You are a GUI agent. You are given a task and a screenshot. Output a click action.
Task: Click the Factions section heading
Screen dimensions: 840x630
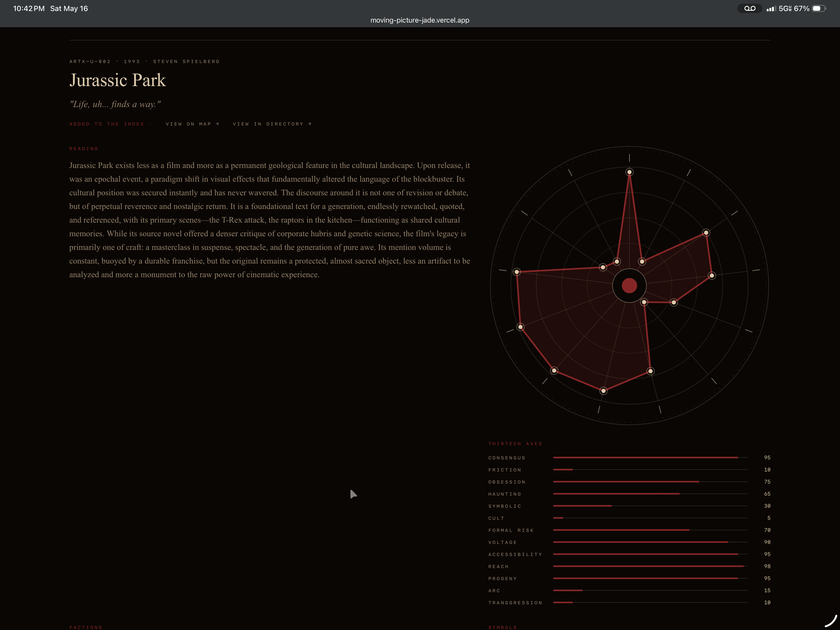(x=86, y=627)
